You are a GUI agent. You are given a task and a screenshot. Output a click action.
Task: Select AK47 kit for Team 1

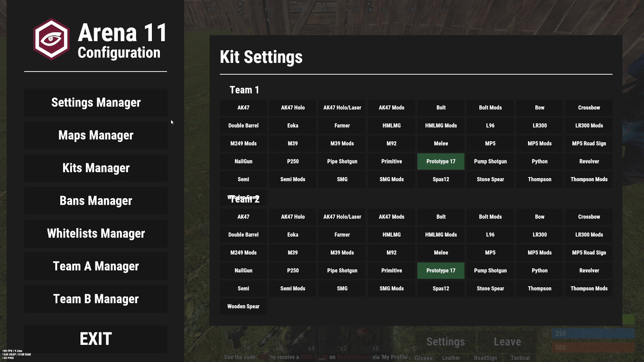click(x=243, y=108)
